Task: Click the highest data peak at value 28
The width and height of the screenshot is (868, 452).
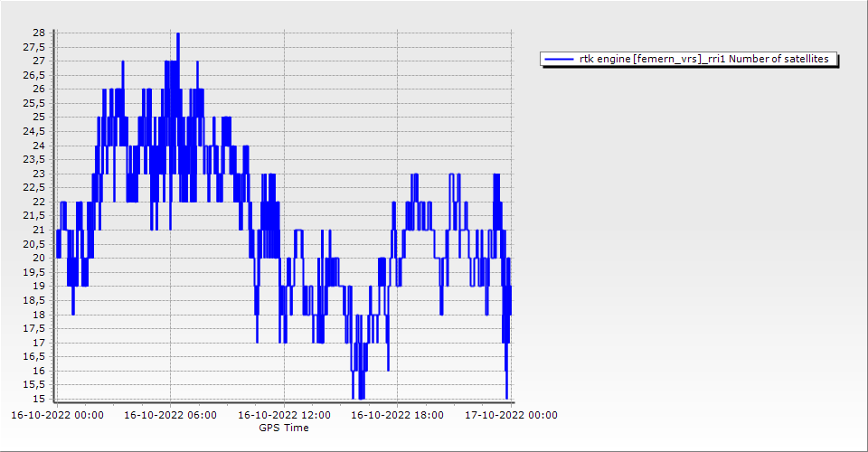Action: click(178, 33)
